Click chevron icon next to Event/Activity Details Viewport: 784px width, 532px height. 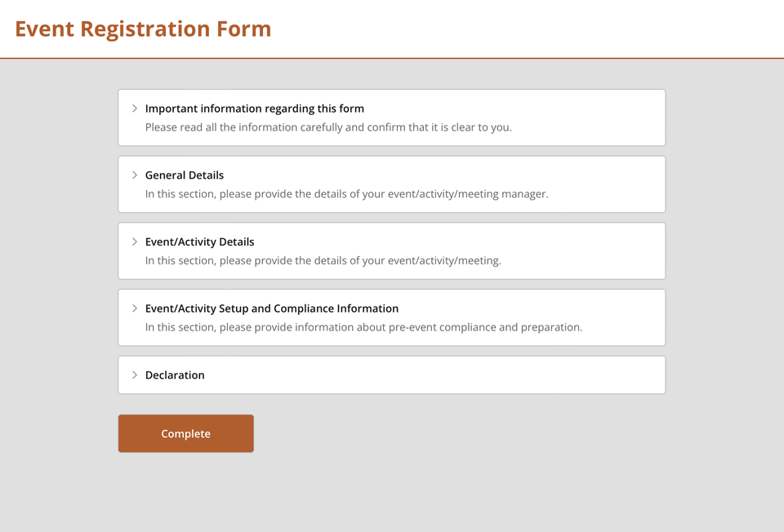[x=135, y=242]
